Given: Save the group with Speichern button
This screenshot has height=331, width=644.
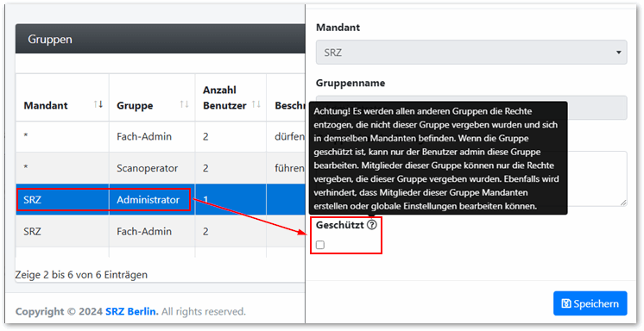Looking at the screenshot, I should pos(590,303).
